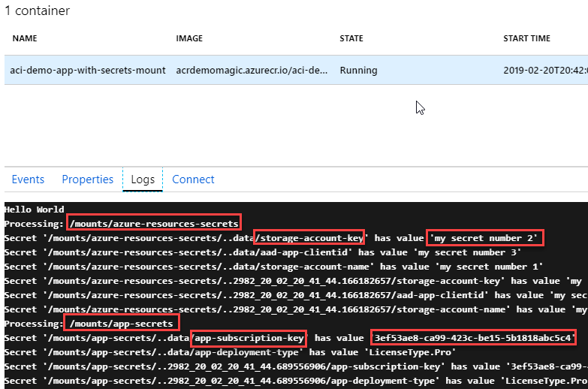Viewport: 588px width, 389px height.
Task: Select the Logs tab
Action: tap(143, 179)
